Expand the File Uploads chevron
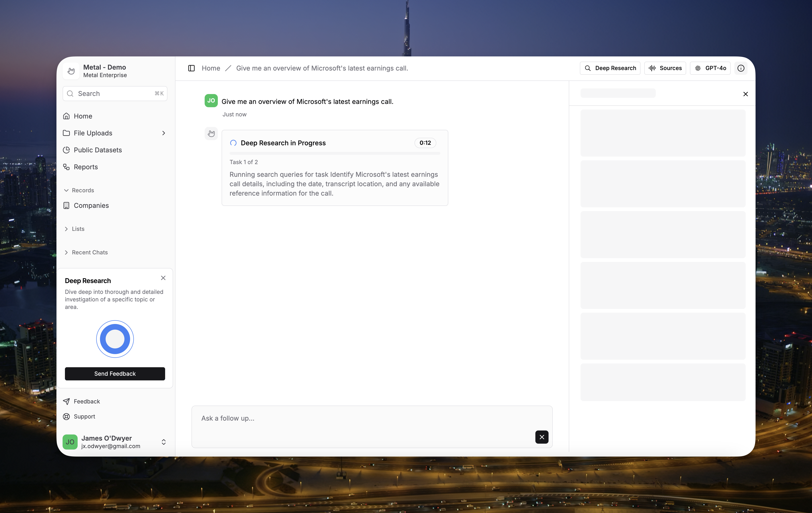Image resolution: width=812 pixels, height=513 pixels. 163,133
